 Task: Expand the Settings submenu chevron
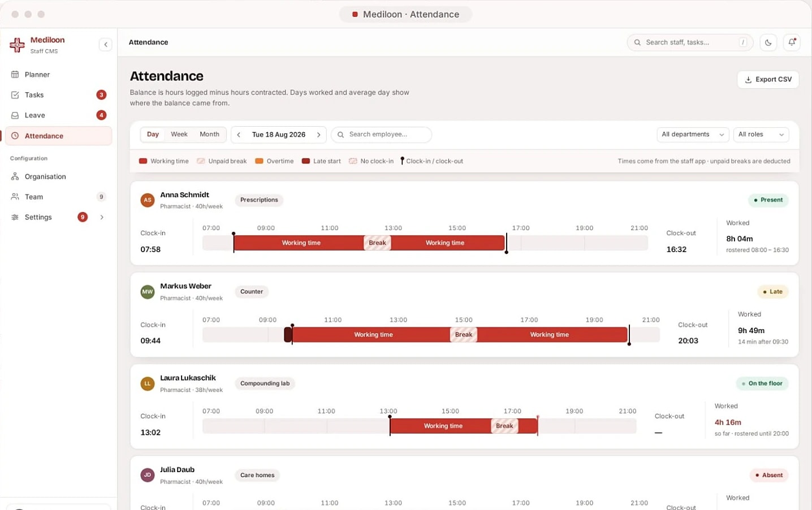[x=102, y=217]
